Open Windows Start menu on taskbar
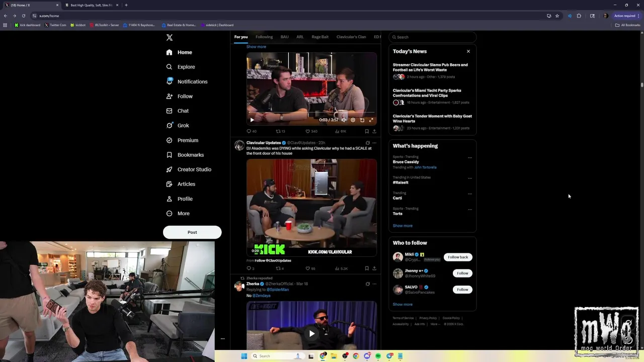This screenshot has width=644, height=362. (x=244, y=356)
